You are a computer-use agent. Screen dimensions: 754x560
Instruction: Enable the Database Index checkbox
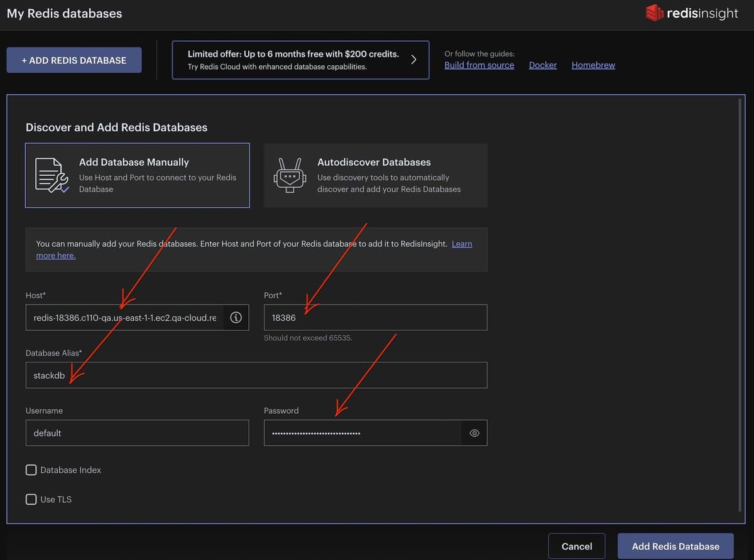pyautogui.click(x=31, y=470)
